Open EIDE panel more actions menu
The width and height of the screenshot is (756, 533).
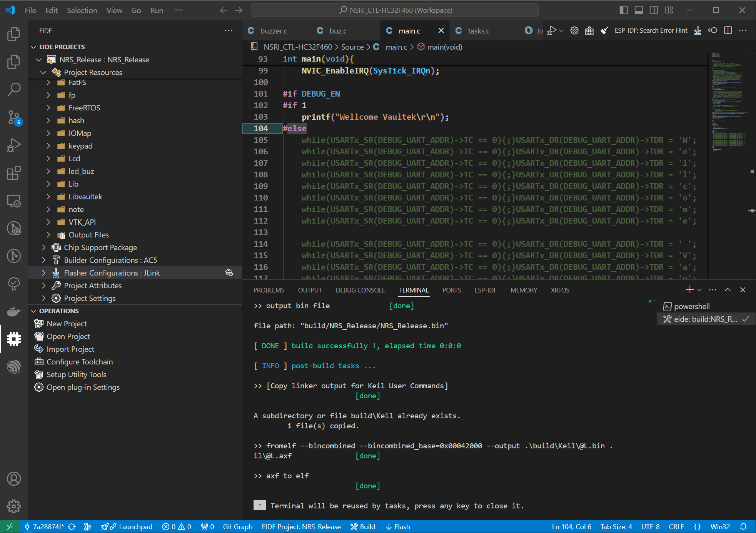coord(229,30)
